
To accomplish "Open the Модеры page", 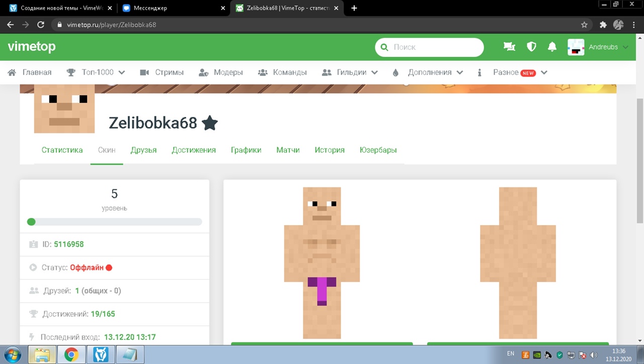I will pyautogui.click(x=228, y=72).
